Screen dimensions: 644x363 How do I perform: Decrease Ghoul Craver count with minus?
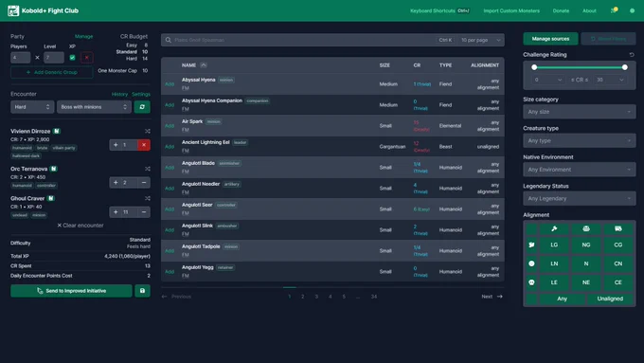[x=144, y=212]
